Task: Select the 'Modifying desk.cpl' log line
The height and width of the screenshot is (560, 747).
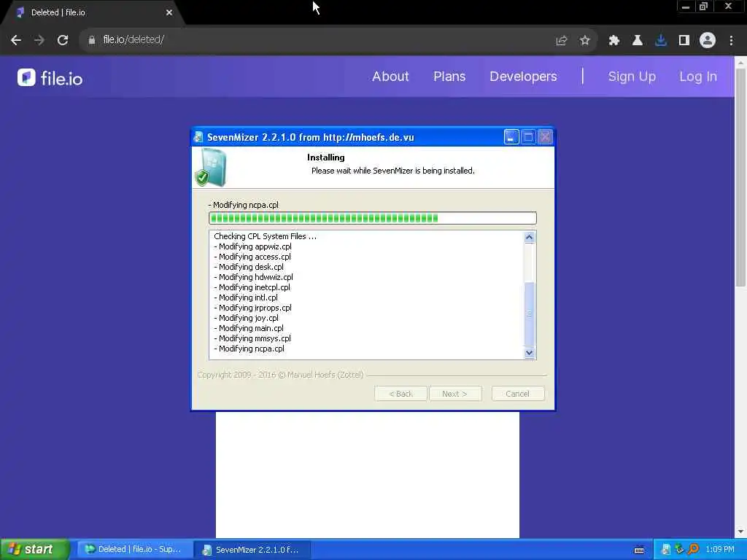Action: click(249, 267)
